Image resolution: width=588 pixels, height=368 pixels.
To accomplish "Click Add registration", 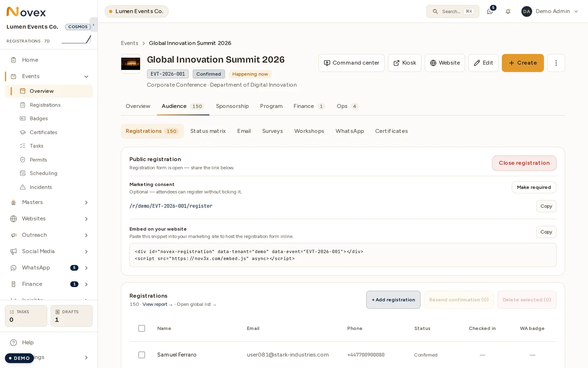I will click(x=393, y=300).
